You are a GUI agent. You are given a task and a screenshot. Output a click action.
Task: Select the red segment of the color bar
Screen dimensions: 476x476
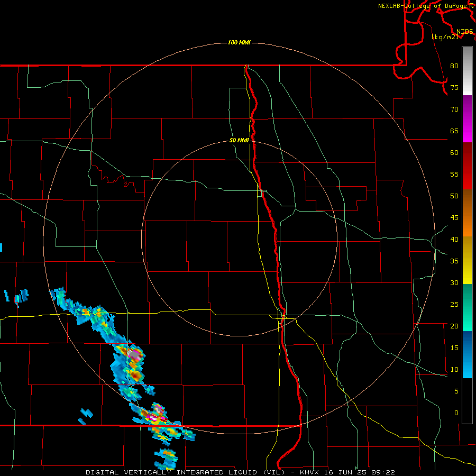(467, 166)
